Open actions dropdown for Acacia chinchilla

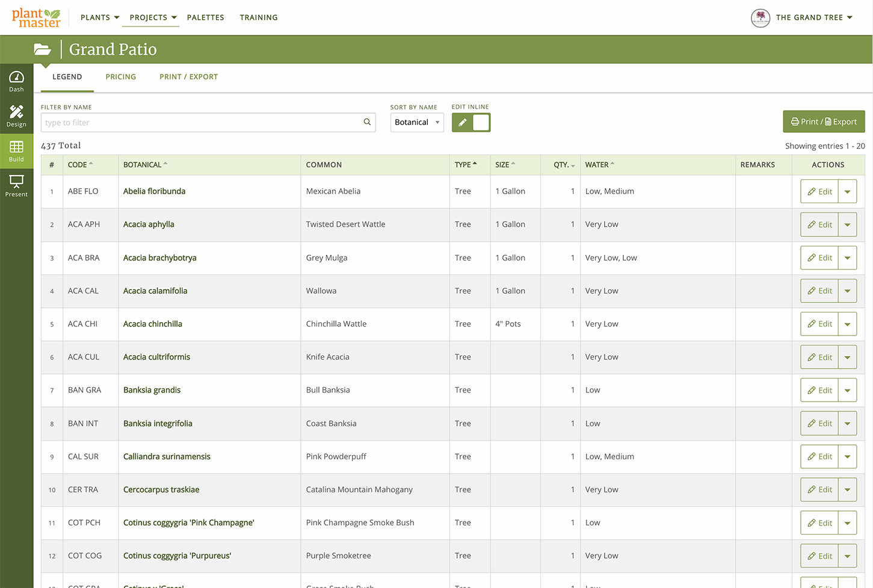click(x=848, y=323)
